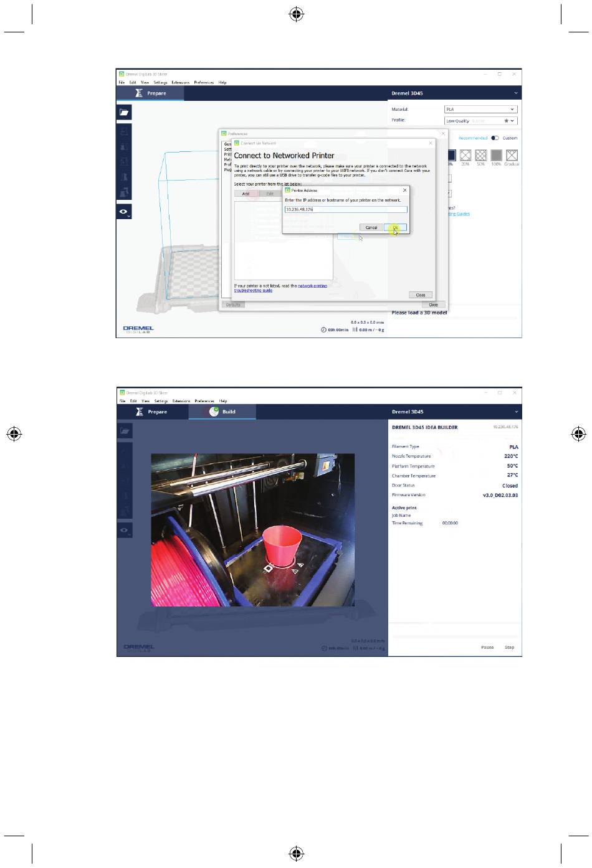Click 'Please load a 3D model' text
The image size is (592, 868).
click(x=419, y=313)
